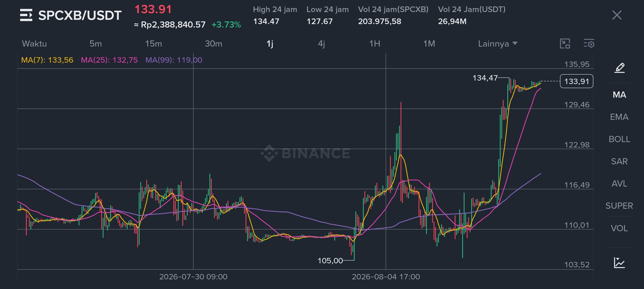Click the High 24 jam value 134.47

click(x=266, y=21)
